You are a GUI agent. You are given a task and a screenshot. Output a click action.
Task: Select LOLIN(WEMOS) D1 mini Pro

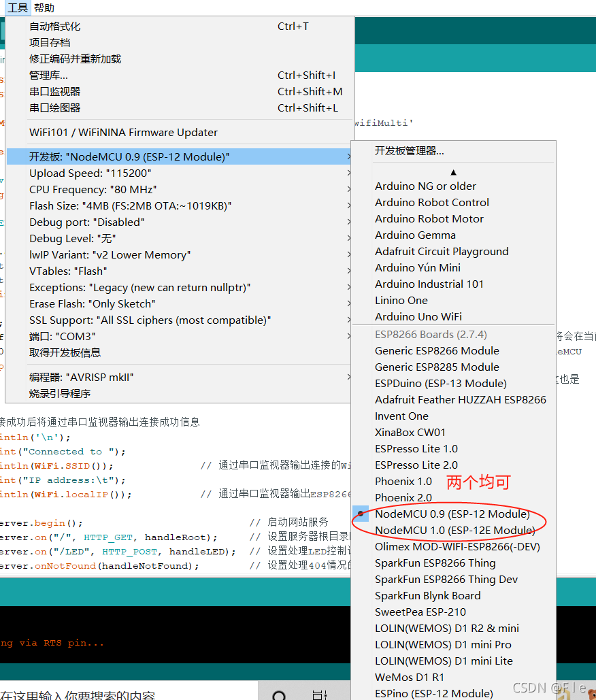(454, 645)
